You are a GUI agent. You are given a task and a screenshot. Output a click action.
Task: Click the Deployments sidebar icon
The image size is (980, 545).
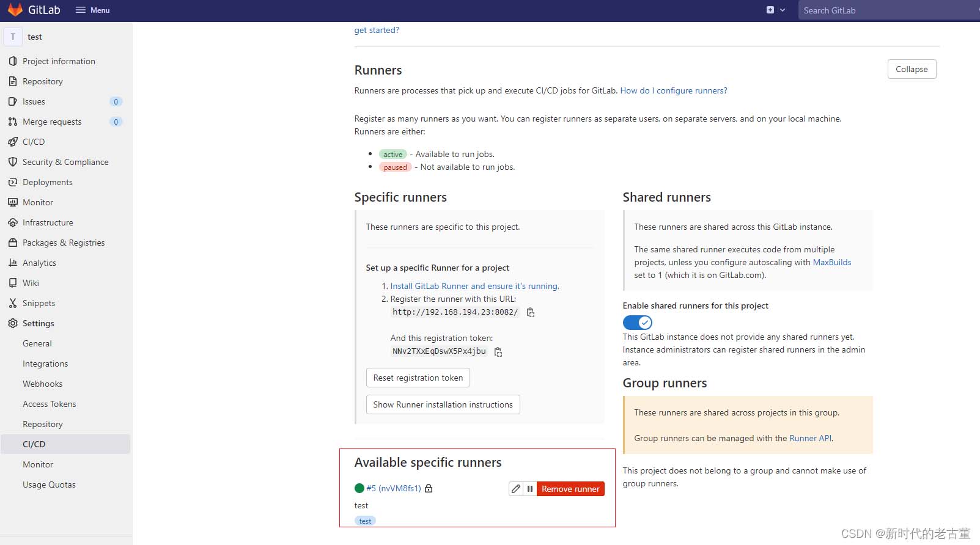click(x=13, y=182)
